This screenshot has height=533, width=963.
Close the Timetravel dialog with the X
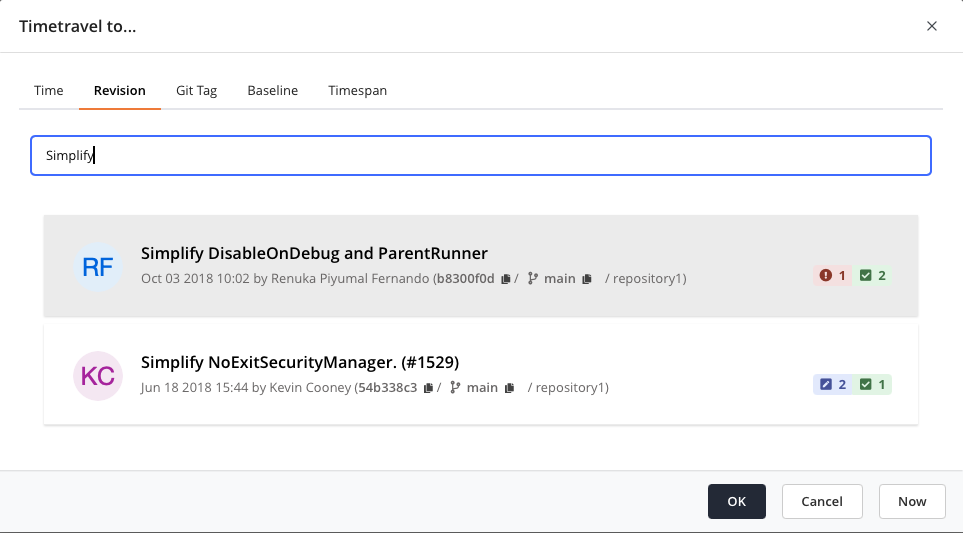(x=932, y=26)
